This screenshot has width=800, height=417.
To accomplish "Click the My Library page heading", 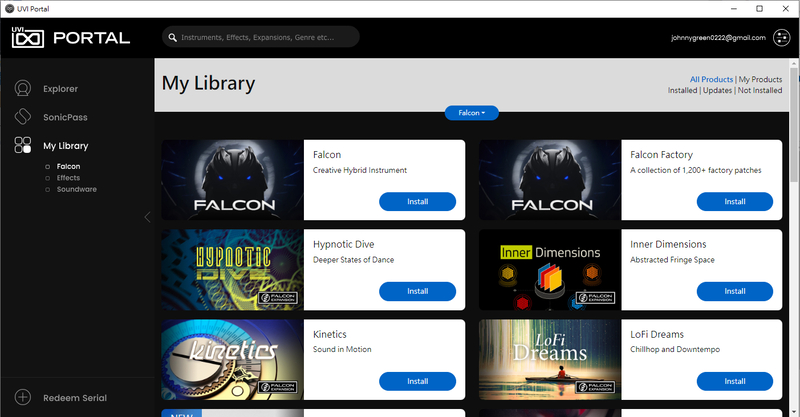I will click(x=208, y=84).
